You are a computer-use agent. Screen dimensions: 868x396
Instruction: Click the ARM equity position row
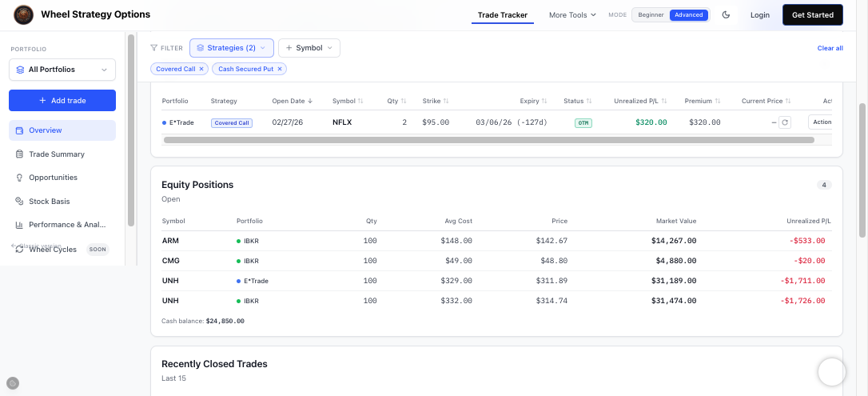(496, 241)
